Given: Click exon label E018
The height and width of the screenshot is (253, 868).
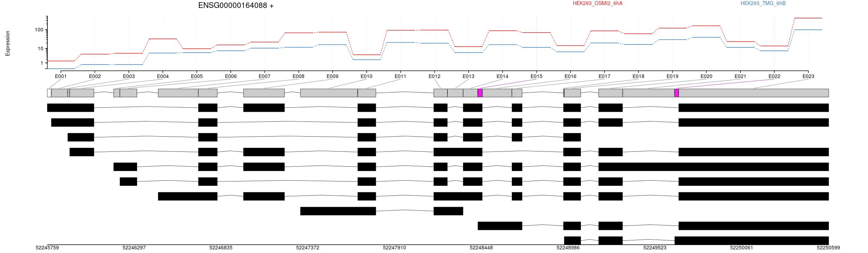Looking at the screenshot, I should point(638,76).
